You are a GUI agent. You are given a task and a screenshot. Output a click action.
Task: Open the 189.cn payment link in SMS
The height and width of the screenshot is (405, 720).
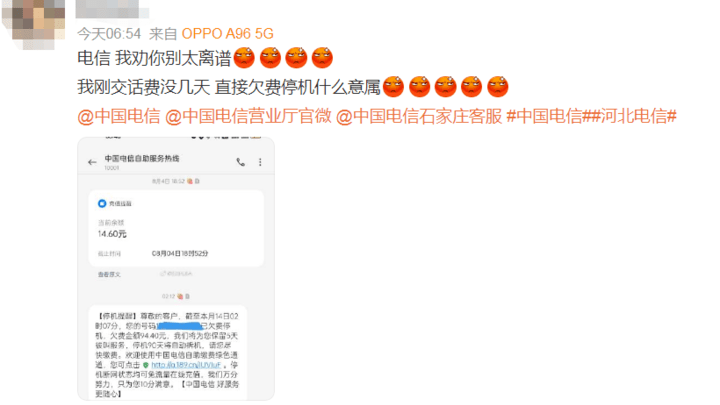[x=186, y=365]
